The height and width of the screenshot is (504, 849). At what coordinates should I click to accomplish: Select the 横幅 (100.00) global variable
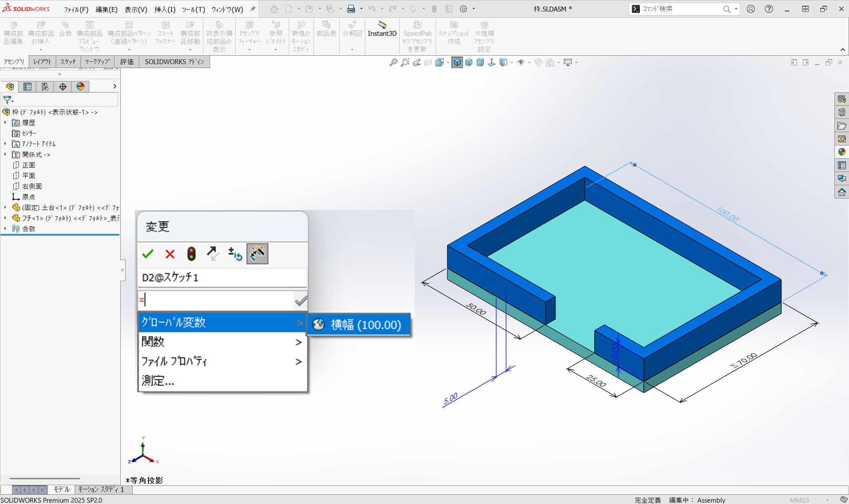click(x=359, y=325)
